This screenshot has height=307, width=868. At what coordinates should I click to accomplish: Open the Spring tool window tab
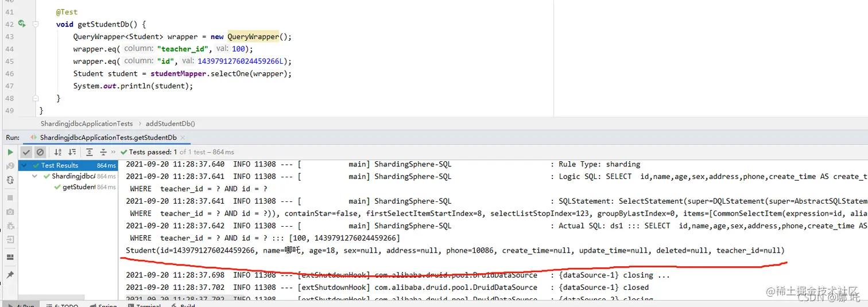[x=103, y=305]
